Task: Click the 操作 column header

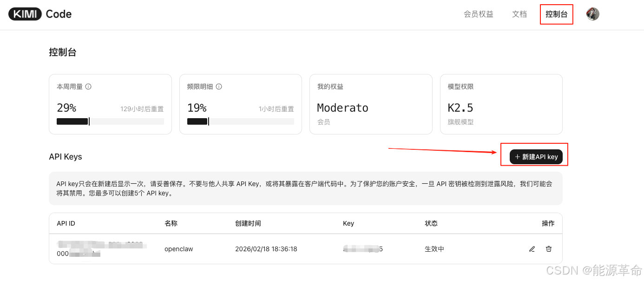Action: [x=548, y=223]
